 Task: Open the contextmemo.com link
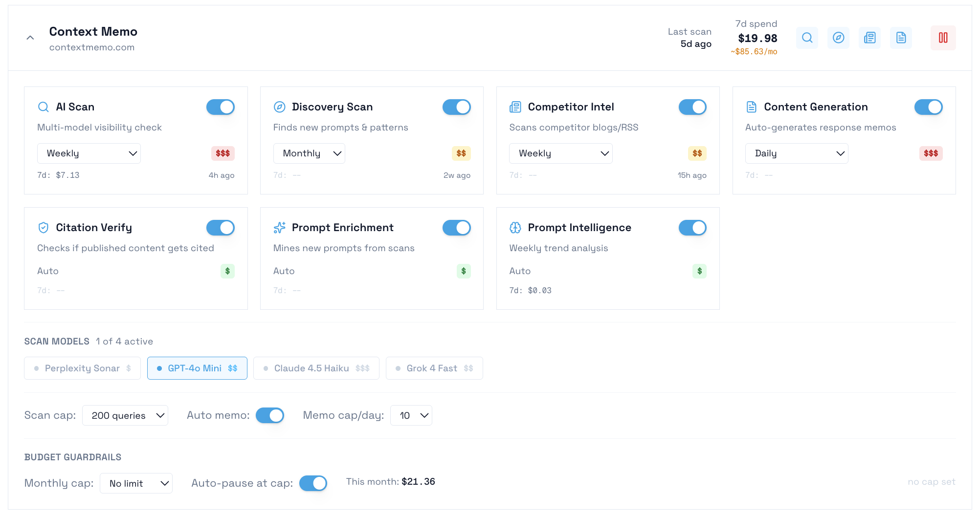pyautogui.click(x=92, y=47)
